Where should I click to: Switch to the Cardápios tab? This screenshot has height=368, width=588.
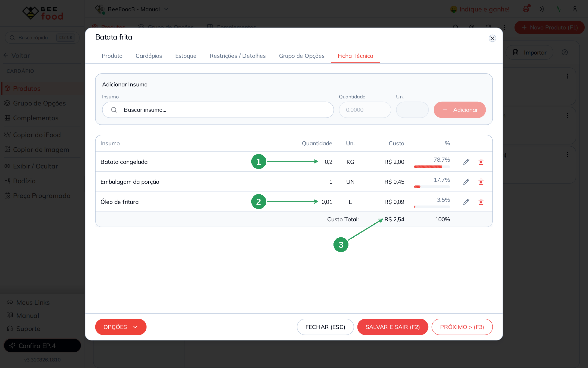[149, 56]
